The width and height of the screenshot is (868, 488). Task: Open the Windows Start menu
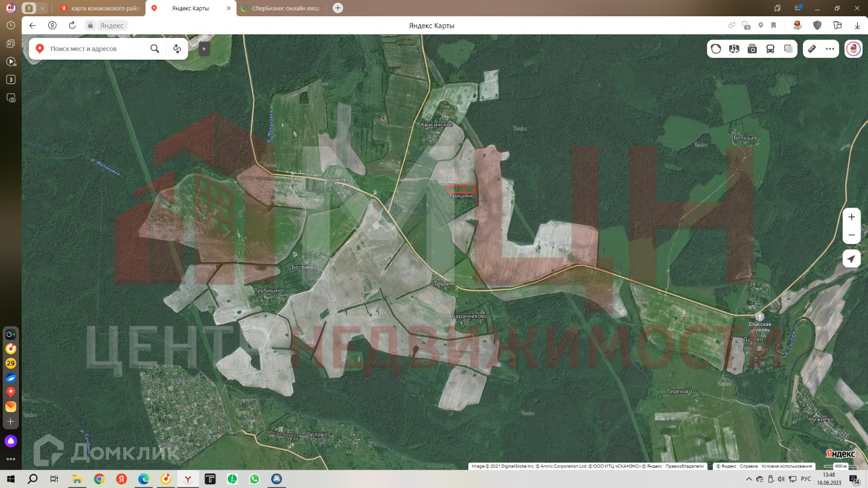[11, 479]
